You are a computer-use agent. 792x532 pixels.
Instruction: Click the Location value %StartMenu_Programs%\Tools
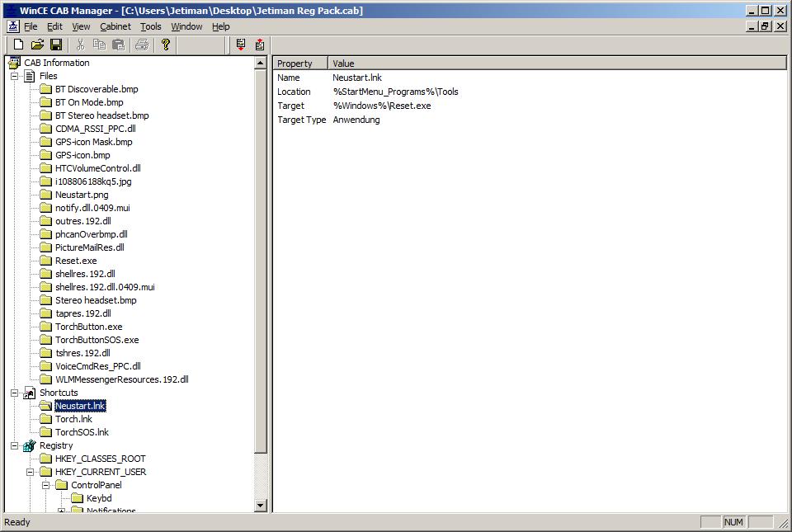395,92
